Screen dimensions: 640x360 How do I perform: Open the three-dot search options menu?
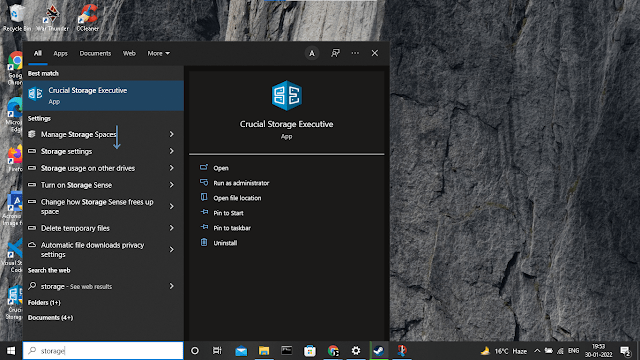coord(355,53)
